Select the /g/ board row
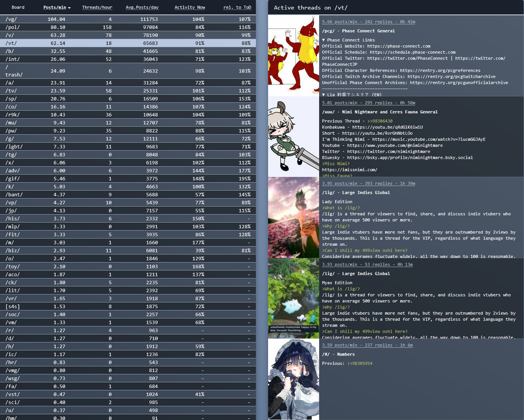 (x=128, y=138)
